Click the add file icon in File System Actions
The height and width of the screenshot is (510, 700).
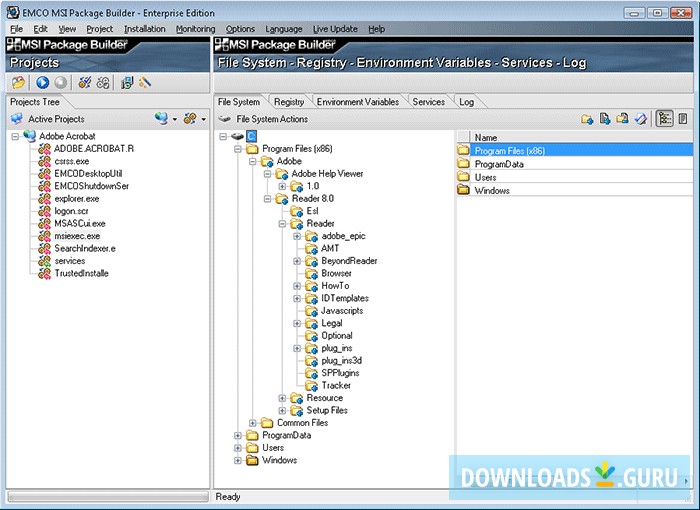coord(605,119)
